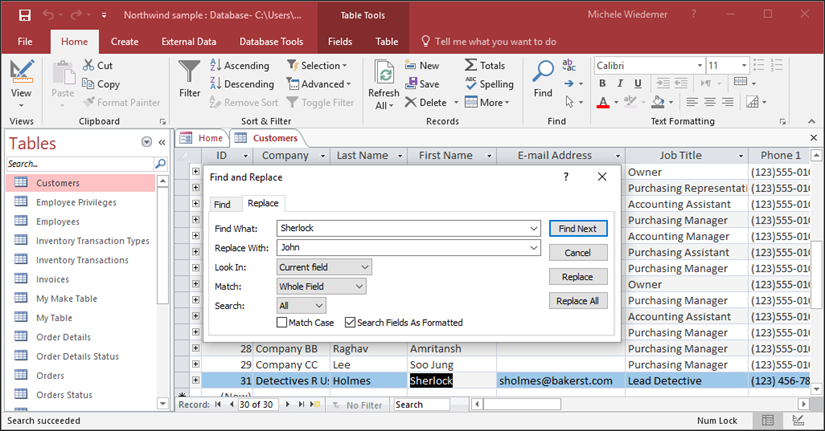Open the background fill color bucket
The height and width of the screenshot is (431, 825).
pos(658,102)
